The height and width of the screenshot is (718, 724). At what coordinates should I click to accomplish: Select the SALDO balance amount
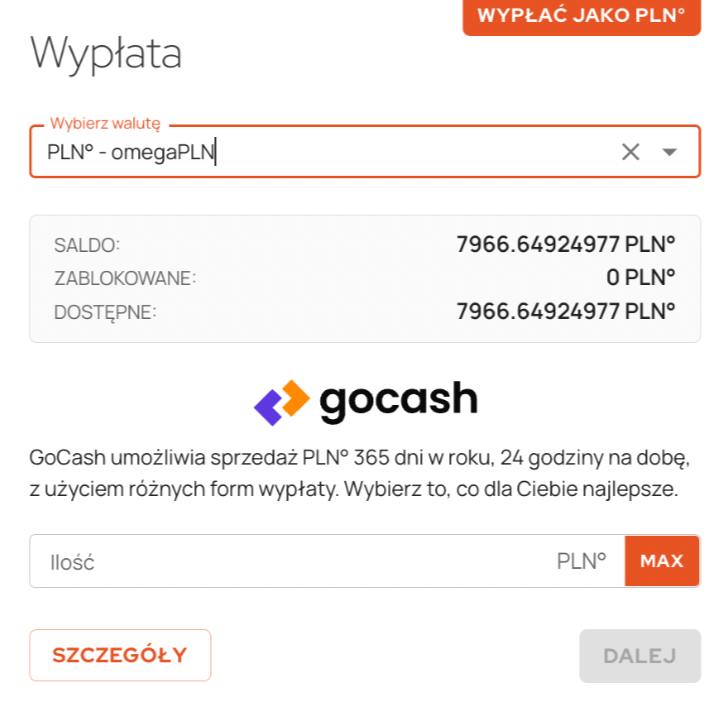click(566, 244)
